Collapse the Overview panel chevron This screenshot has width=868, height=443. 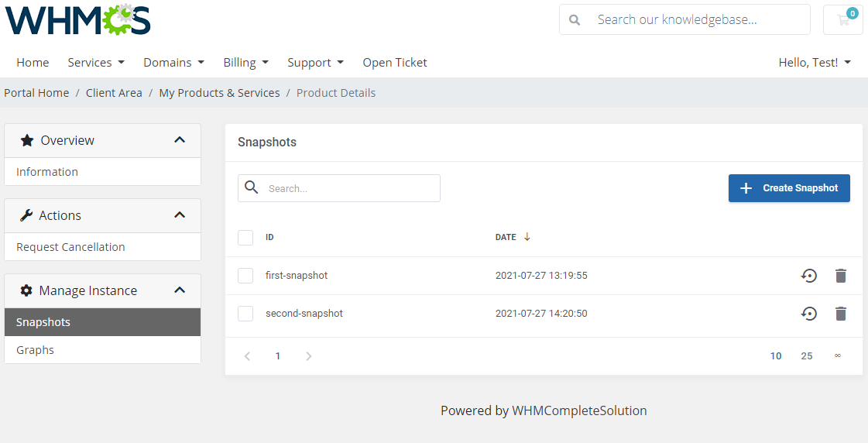180,139
